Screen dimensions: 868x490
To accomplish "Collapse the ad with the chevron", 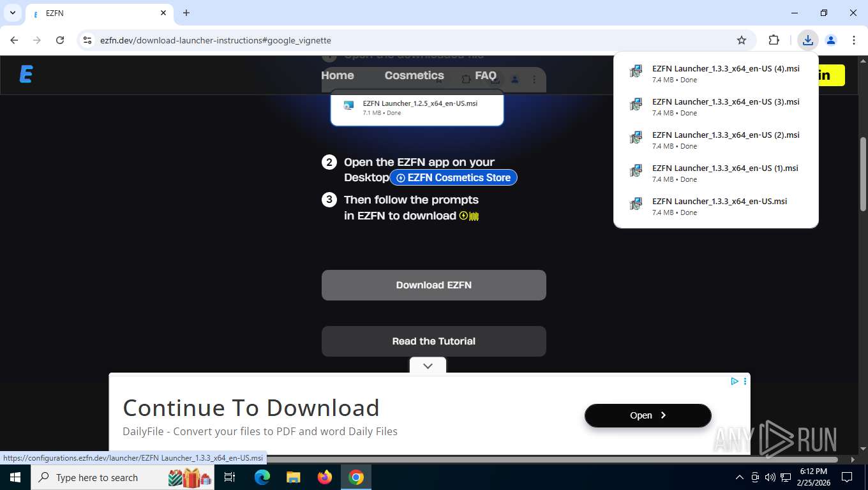I will 428,366.
